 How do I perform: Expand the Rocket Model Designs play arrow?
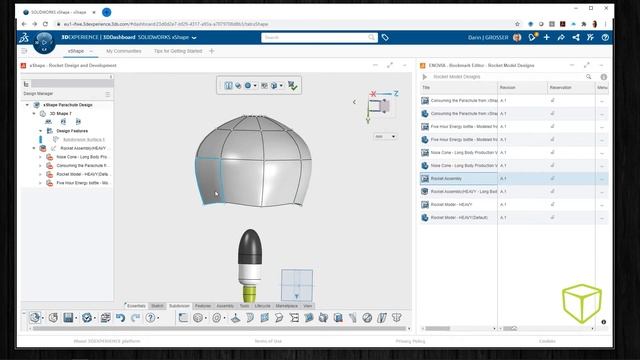(x=425, y=77)
